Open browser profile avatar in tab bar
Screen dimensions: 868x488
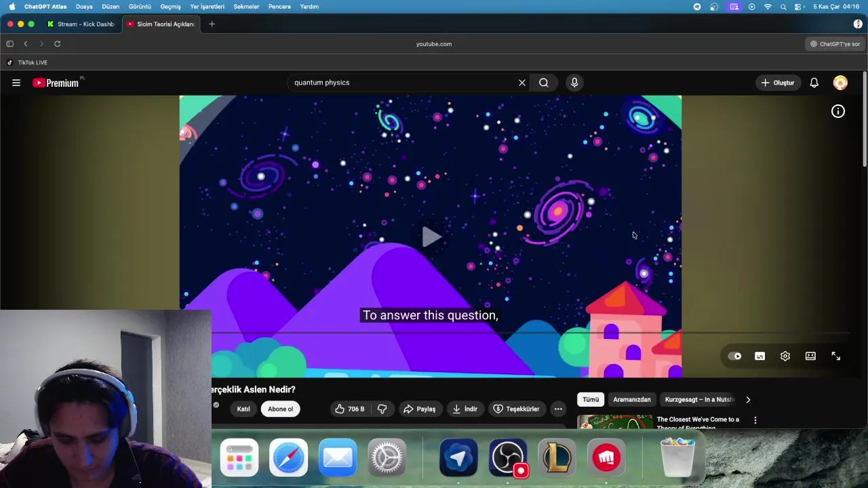click(x=858, y=24)
